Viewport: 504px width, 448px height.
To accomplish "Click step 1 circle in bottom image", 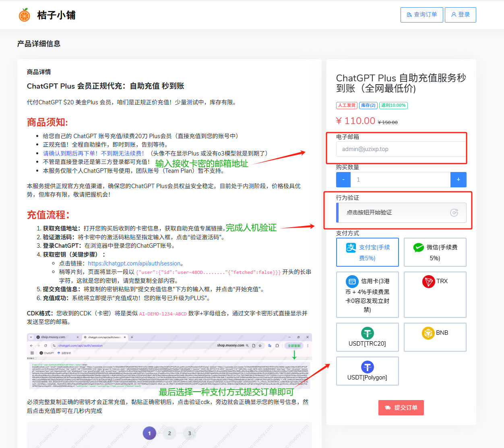I will (149, 433).
